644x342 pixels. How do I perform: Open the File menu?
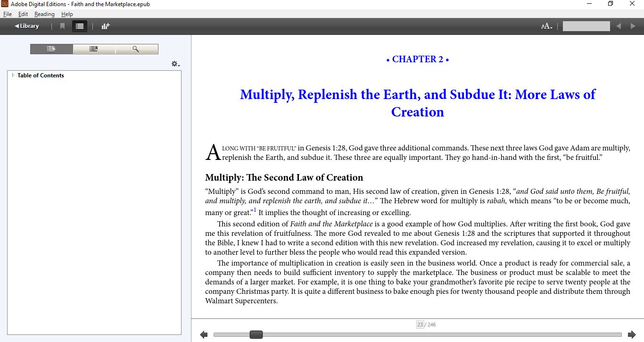pos(8,14)
